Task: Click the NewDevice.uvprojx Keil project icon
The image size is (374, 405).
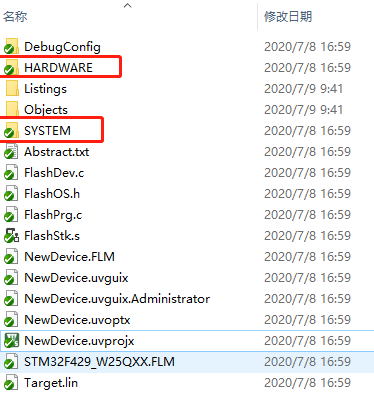Action: tap(11, 341)
